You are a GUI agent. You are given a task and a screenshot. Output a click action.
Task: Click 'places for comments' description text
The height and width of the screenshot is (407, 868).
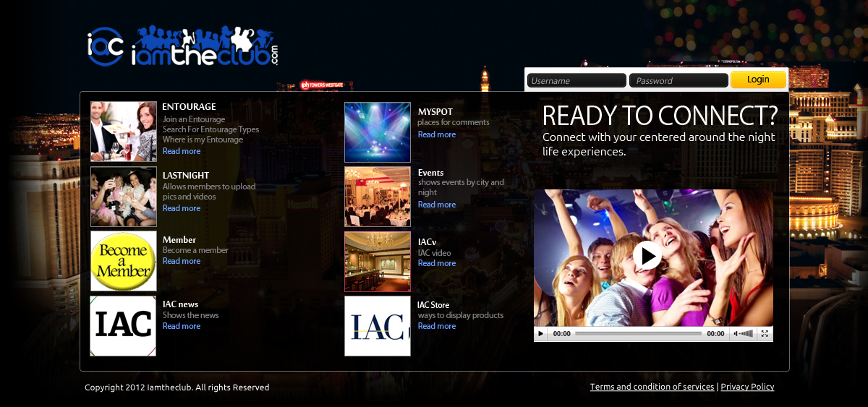point(454,122)
